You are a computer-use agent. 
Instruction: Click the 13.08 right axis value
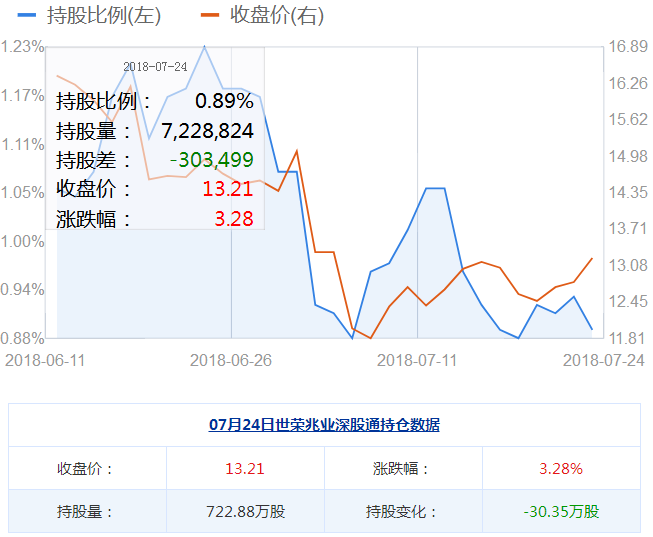tap(628, 265)
